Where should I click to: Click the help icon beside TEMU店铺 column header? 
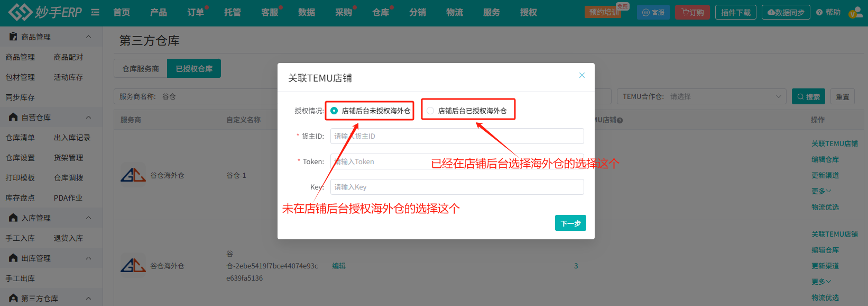coord(620,120)
